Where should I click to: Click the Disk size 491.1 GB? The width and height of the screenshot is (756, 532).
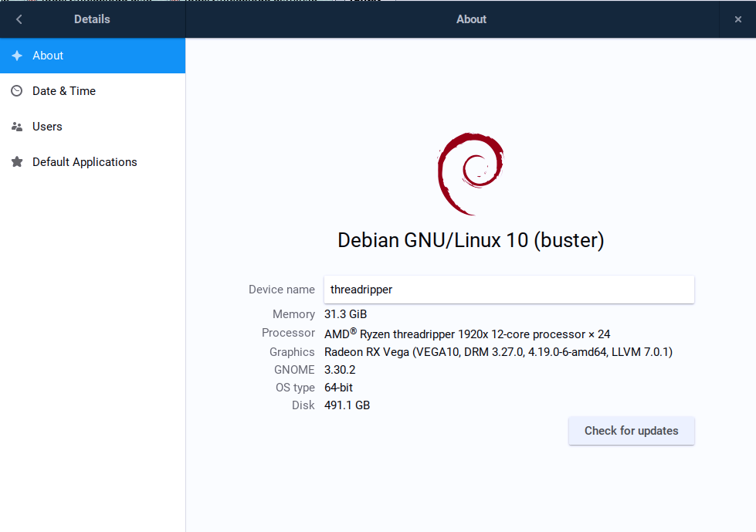(347, 405)
